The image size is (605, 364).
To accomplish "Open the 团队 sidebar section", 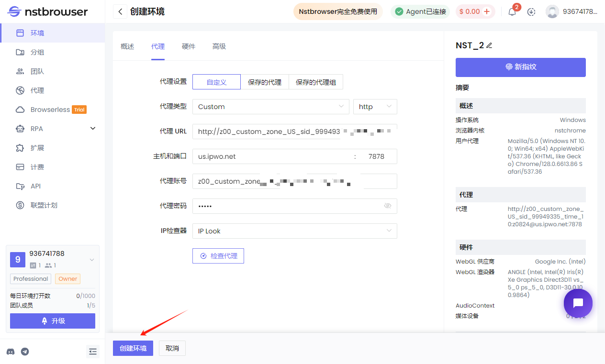I will point(53,71).
